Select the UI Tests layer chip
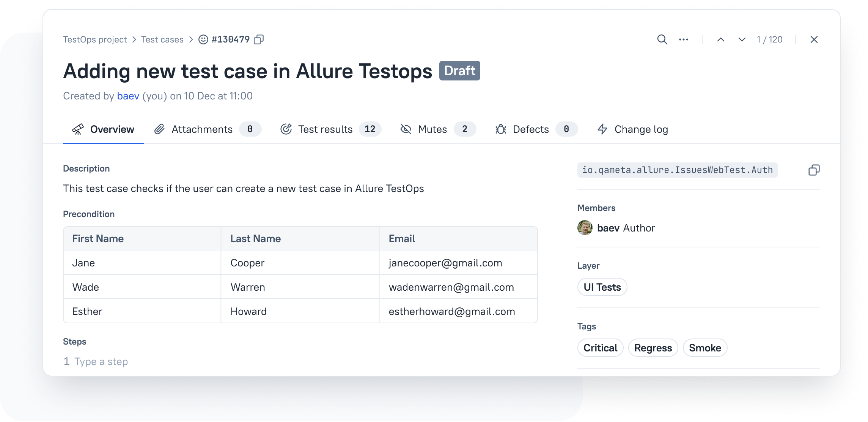Viewport: 868px width, 422px height. tap(602, 287)
